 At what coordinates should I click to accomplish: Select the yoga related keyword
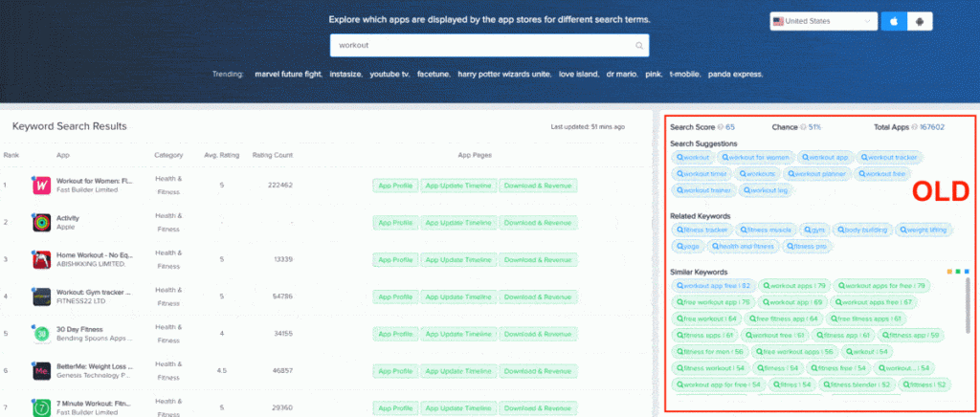[x=687, y=246]
